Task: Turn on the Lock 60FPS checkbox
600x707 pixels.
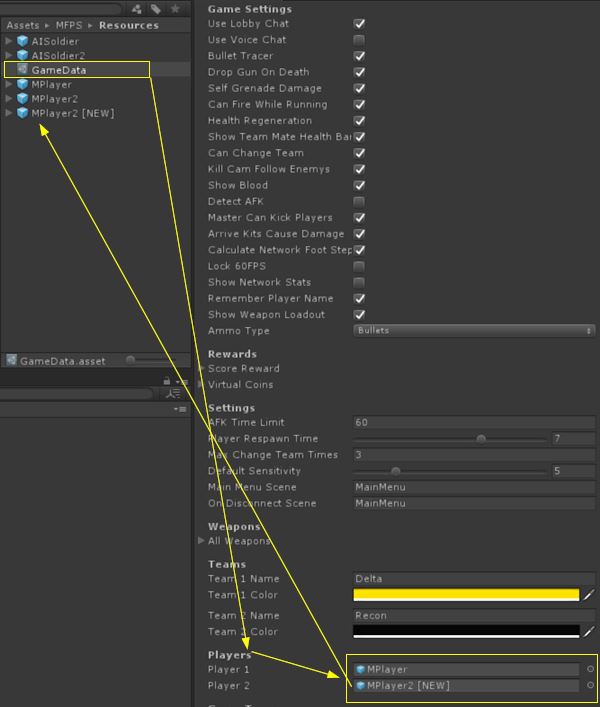Action: (x=359, y=266)
